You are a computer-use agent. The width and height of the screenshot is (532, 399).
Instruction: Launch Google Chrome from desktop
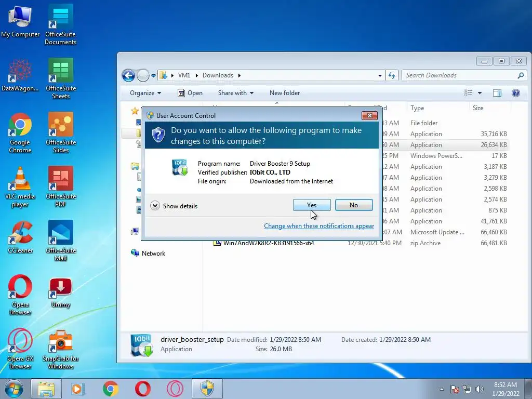pyautogui.click(x=20, y=132)
